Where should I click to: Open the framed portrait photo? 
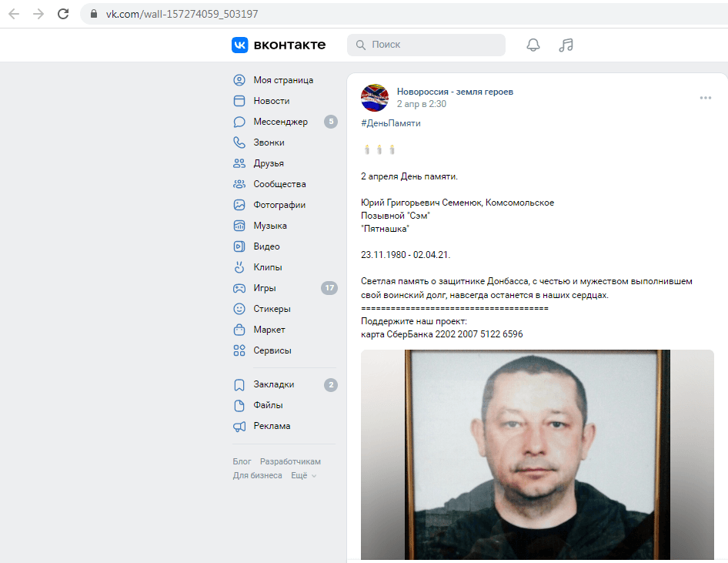[537, 454]
